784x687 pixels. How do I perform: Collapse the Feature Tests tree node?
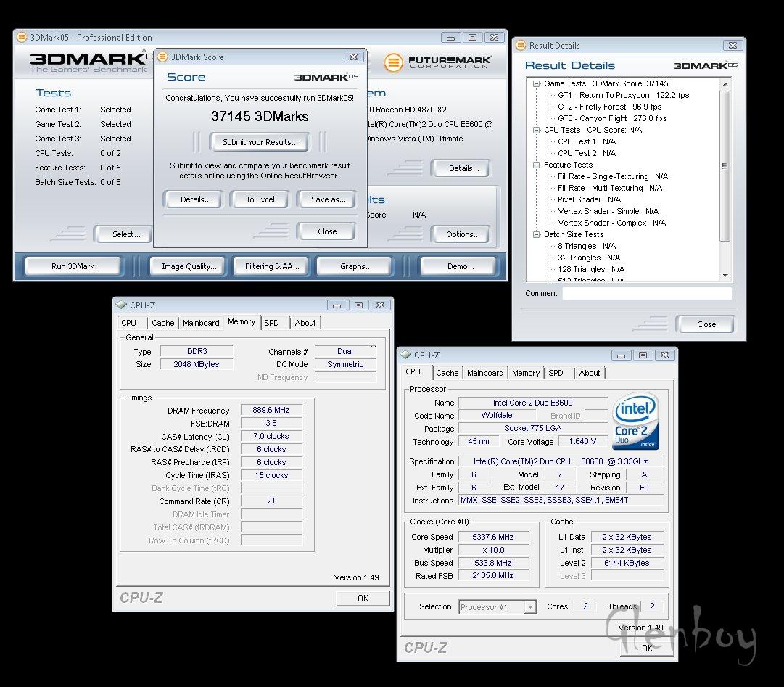click(x=537, y=165)
